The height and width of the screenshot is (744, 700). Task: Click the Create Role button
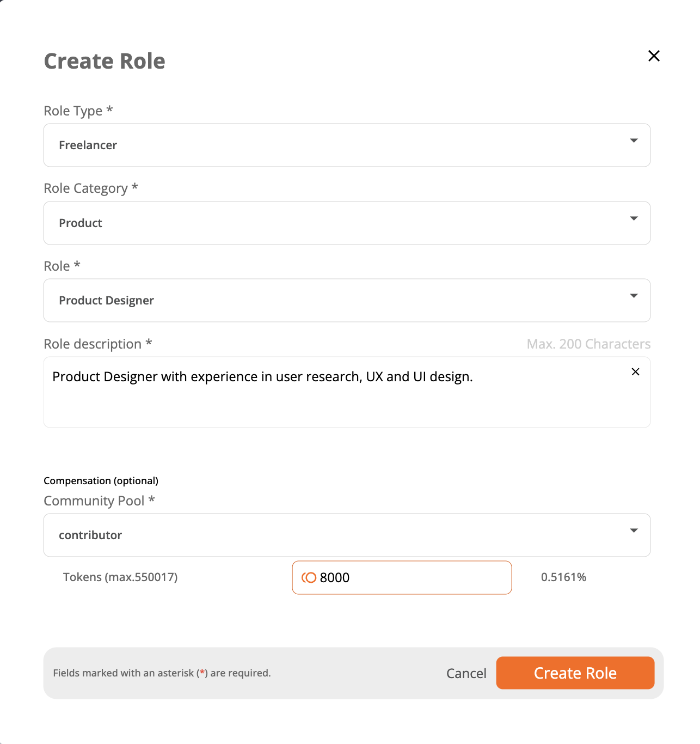(x=575, y=673)
